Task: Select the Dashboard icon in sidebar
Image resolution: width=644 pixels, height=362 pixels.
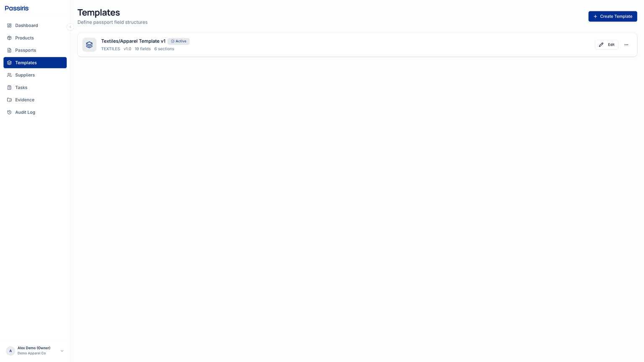Action: [x=9, y=26]
